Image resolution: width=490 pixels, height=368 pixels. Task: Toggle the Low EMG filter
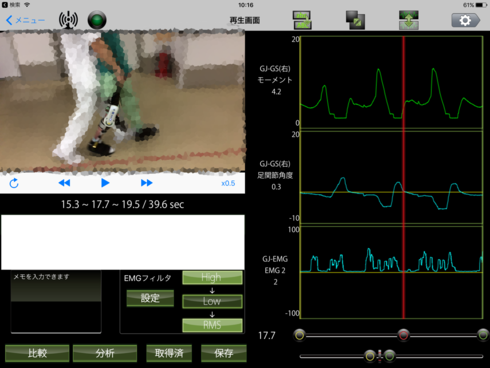coord(212,301)
